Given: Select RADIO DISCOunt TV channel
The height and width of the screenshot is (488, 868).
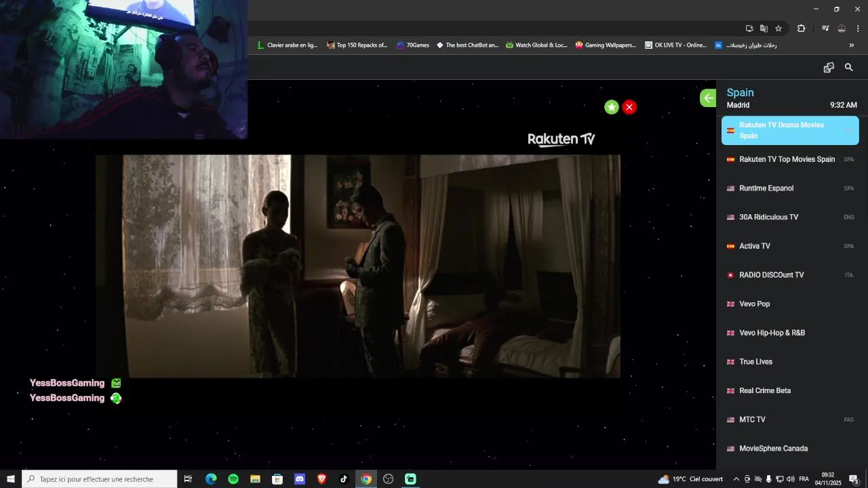Looking at the screenshot, I should 790,275.
